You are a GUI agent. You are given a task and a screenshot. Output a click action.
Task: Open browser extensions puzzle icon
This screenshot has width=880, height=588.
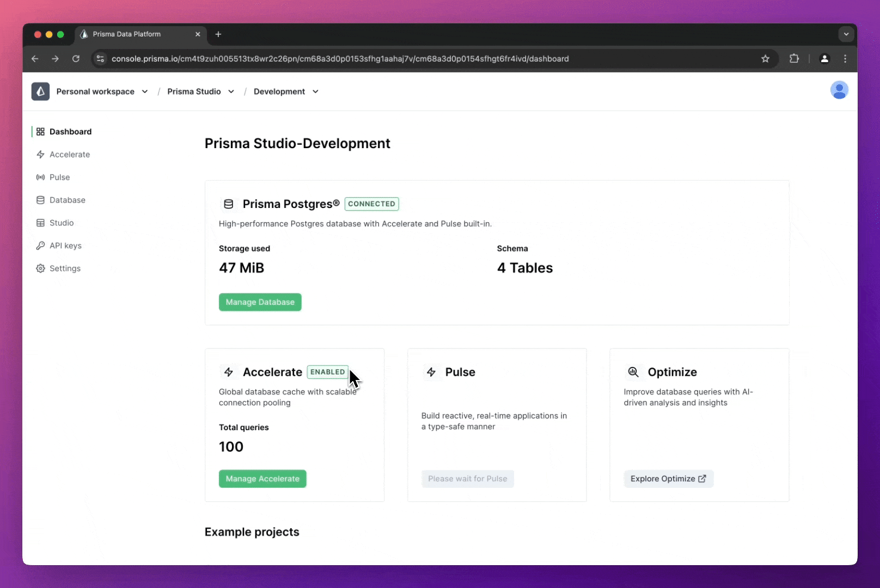[794, 59]
